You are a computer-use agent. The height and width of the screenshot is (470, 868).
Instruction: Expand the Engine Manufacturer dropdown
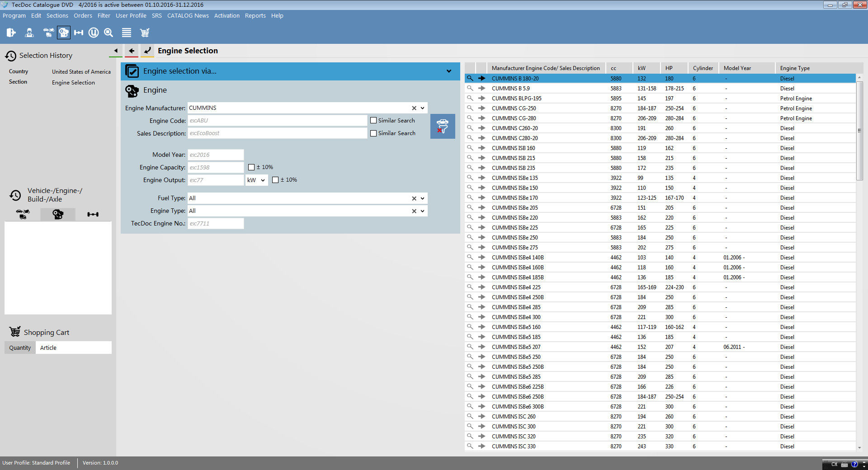[x=423, y=108]
